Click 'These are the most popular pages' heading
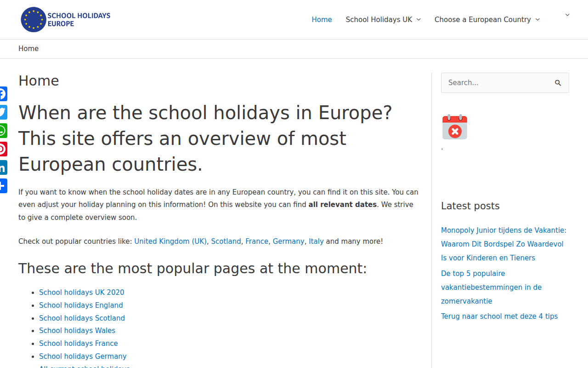 tap(192, 268)
